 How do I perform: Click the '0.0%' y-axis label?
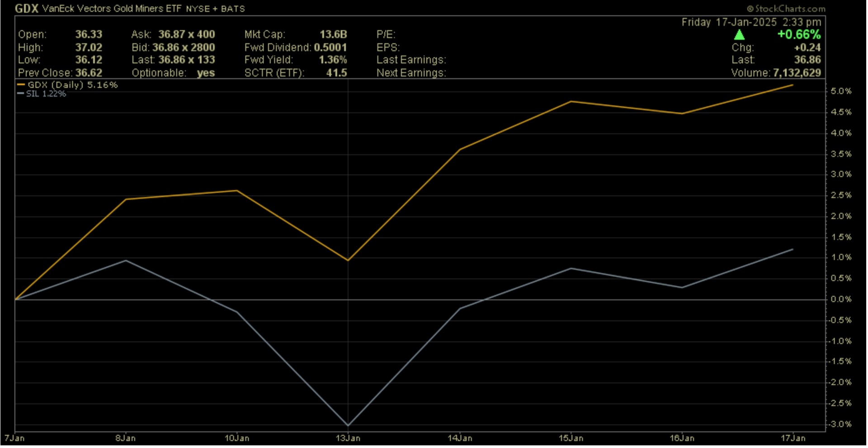841,299
